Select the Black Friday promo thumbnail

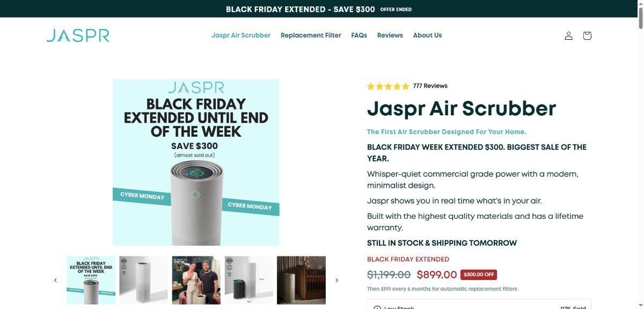coord(91,280)
